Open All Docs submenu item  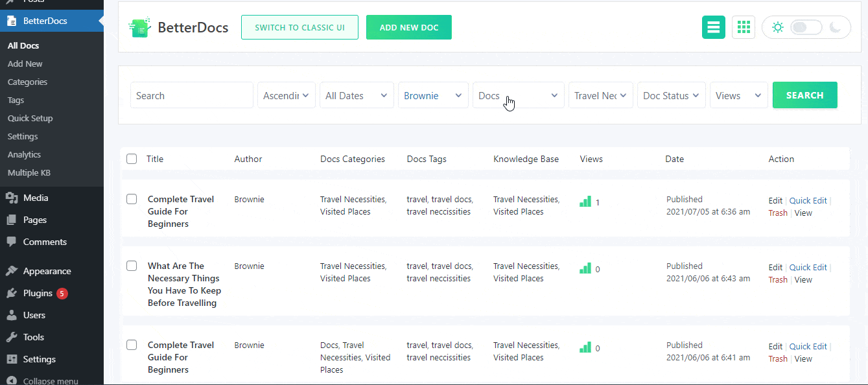pyautogui.click(x=23, y=45)
